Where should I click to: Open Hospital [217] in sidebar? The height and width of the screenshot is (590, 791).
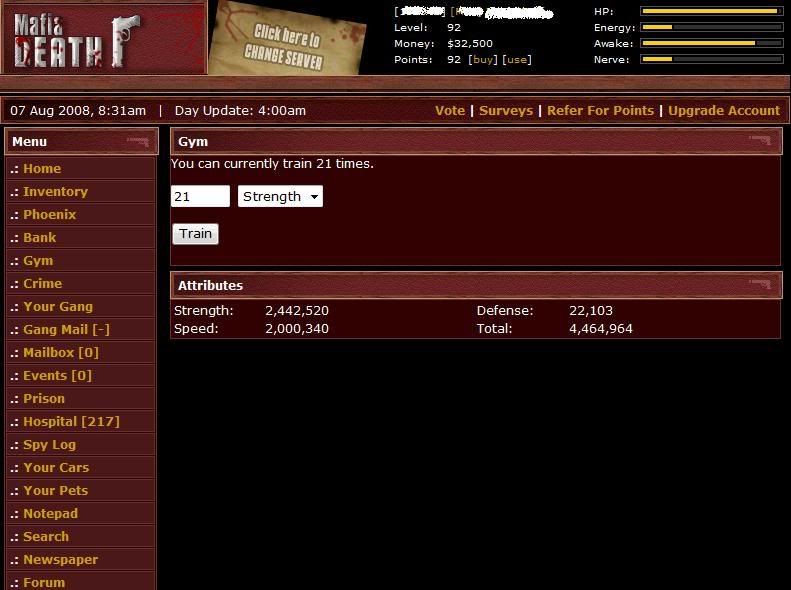click(71, 422)
